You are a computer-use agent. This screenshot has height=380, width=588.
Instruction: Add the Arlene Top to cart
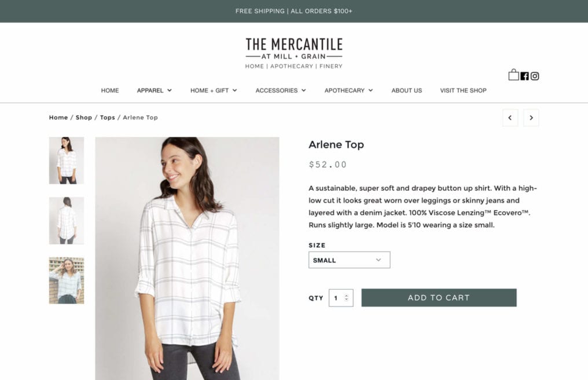(x=439, y=298)
